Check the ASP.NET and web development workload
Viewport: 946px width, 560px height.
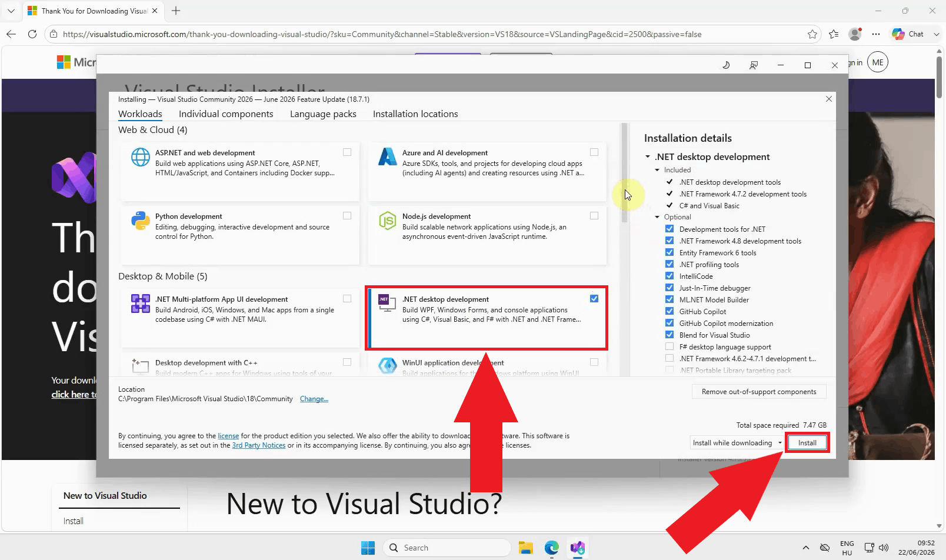tap(347, 152)
